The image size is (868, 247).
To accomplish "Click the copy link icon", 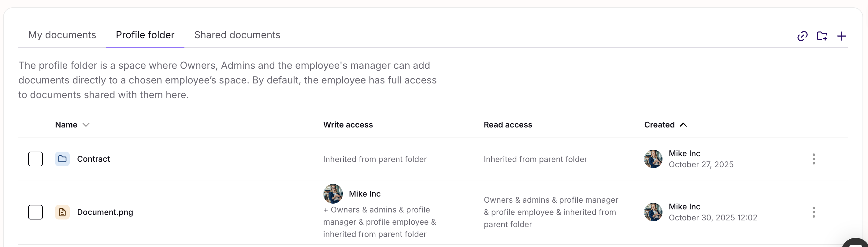I will [x=802, y=36].
